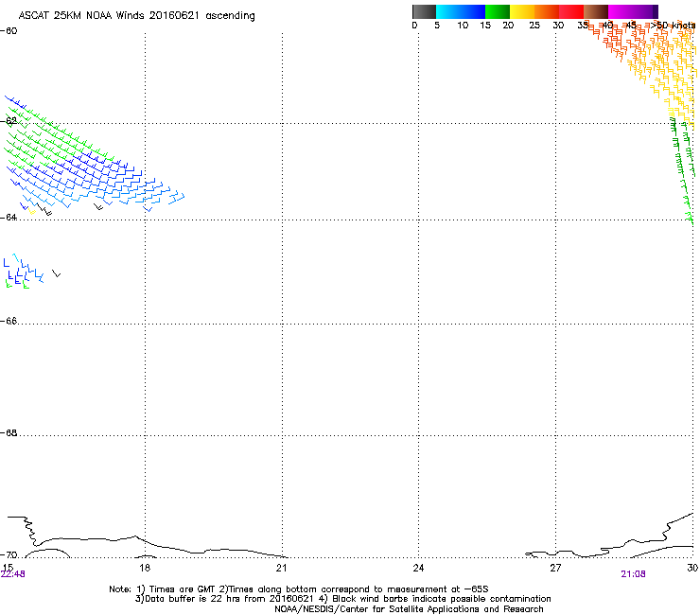Click the legend tick label 25
Viewport: 700px width, 615px height.
[x=534, y=26]
